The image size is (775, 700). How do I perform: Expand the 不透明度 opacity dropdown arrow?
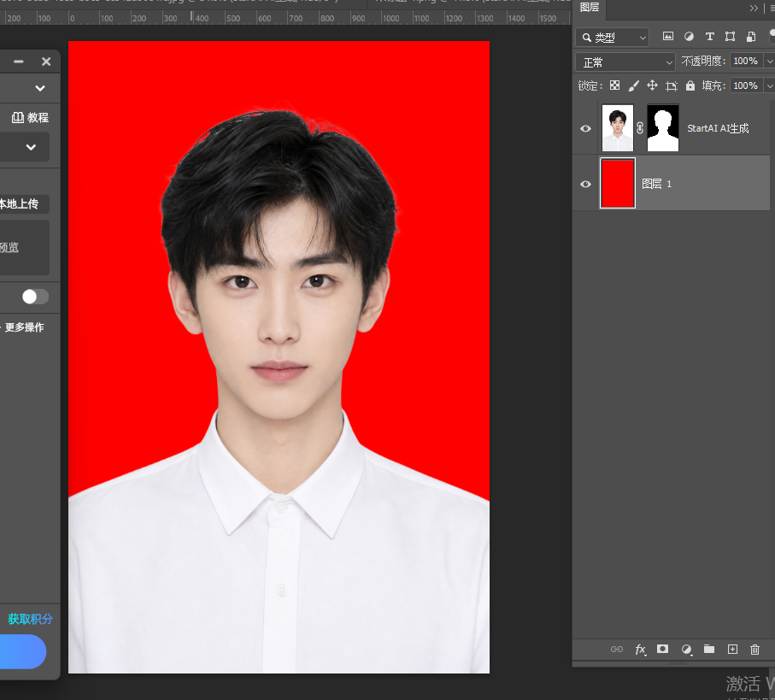770,62
